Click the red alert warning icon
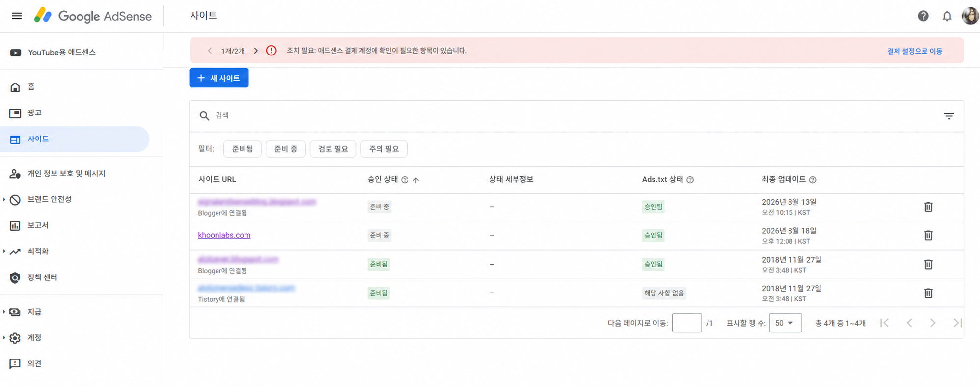Viewport: 980px width, 387px height. (x=271, y=51)
